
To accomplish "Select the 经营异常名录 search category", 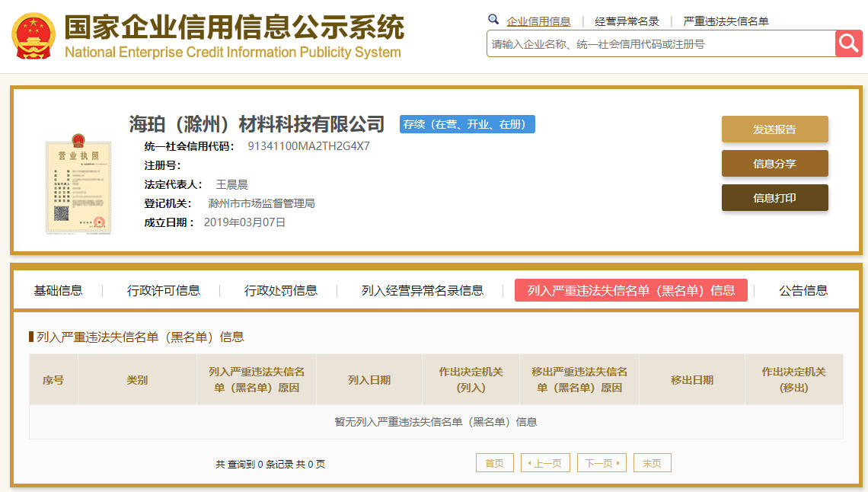I will (627, 21).
